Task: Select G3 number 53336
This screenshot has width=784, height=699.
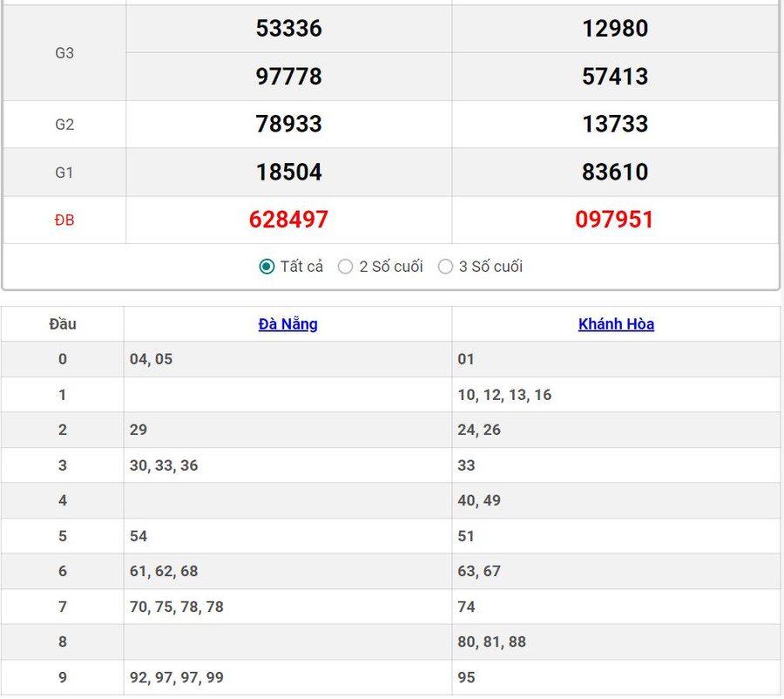Action: 288,29
